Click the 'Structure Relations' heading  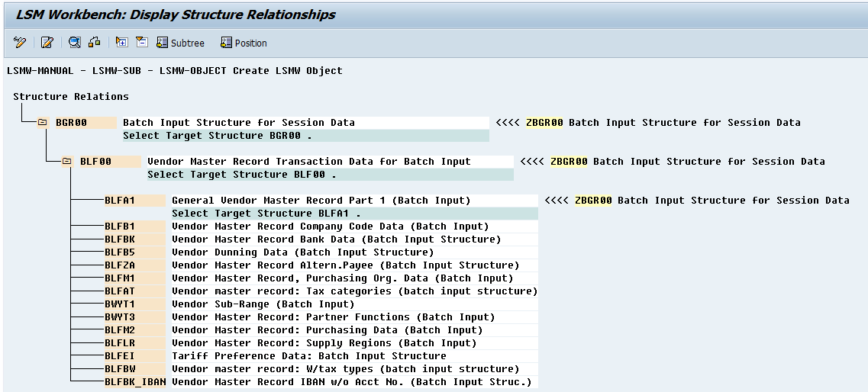pyautogui.click(x=71, y=97)
